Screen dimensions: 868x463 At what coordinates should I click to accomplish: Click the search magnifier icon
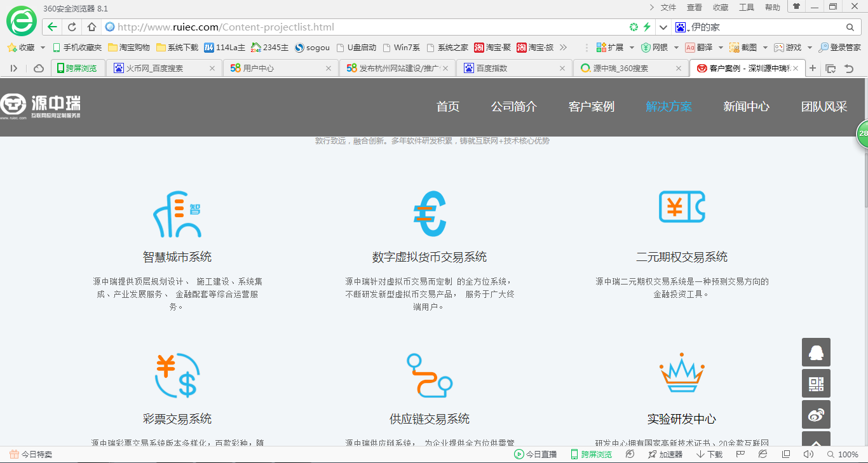click(850, 27)
